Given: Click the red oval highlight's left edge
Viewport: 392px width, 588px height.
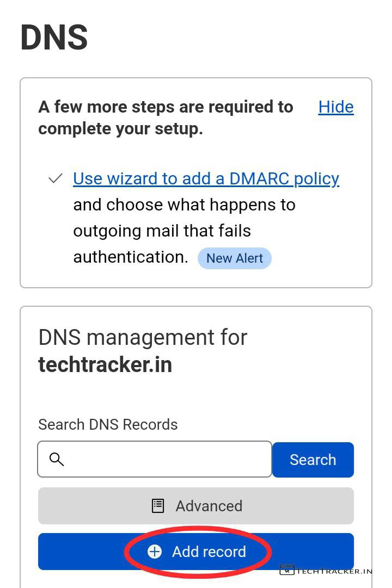Looking at the screenshot, I should [126, 552].
